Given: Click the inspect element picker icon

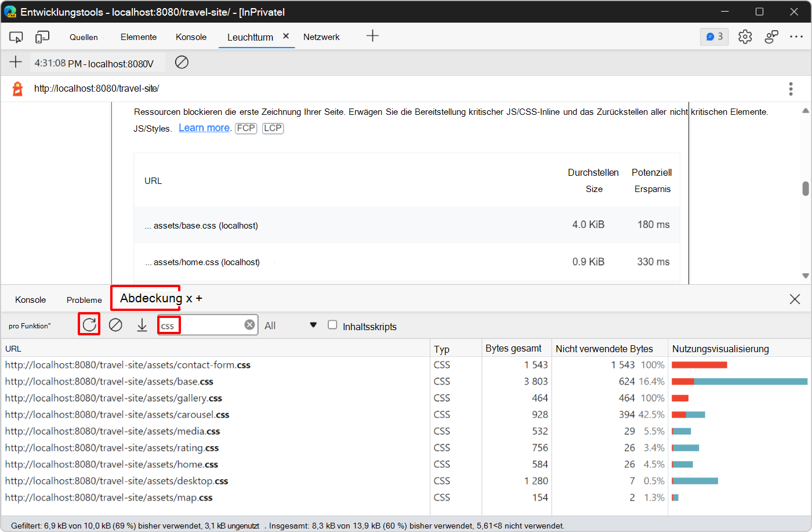Looking at the screenshot, I should 16,37.
